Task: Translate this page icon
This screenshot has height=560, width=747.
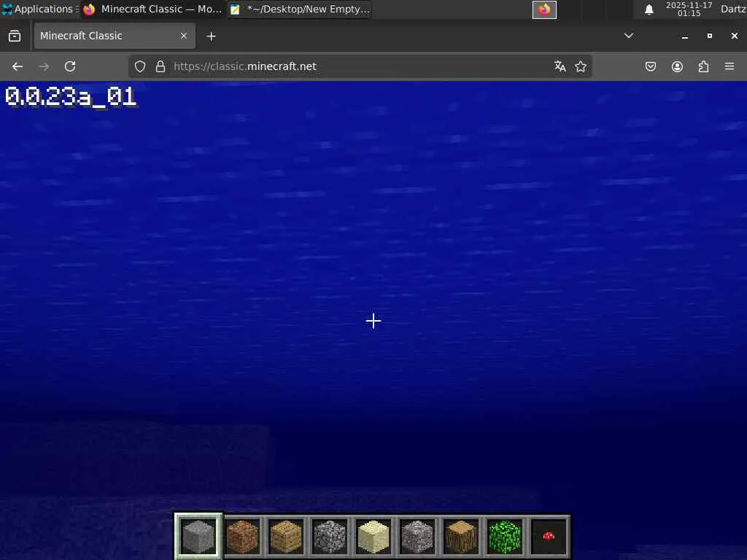Action: 560,66
